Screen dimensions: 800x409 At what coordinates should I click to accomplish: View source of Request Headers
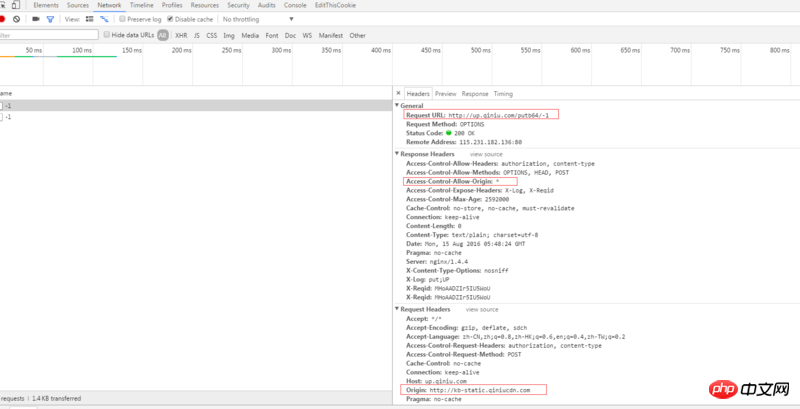tap(482, 309)
